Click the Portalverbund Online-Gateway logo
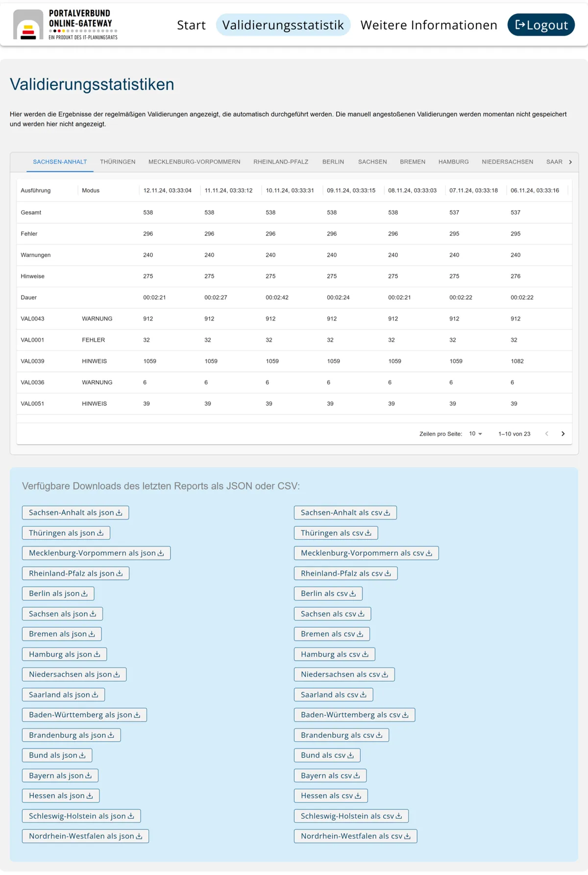Viewport: 588px width, 875px height. coord(65,25)
